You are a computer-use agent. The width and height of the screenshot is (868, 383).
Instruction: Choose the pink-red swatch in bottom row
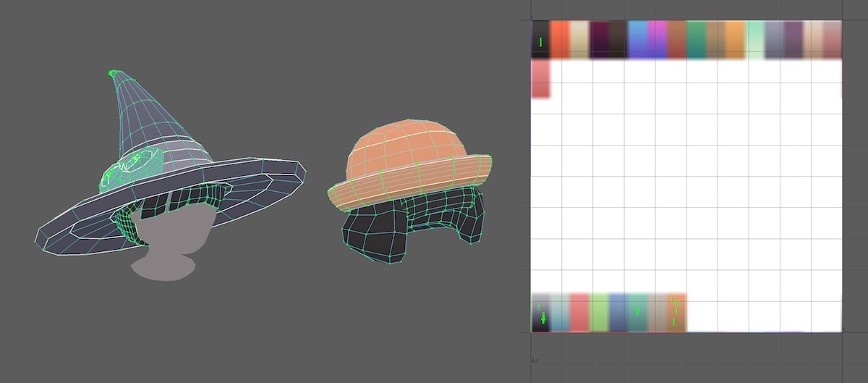point(579,313)
